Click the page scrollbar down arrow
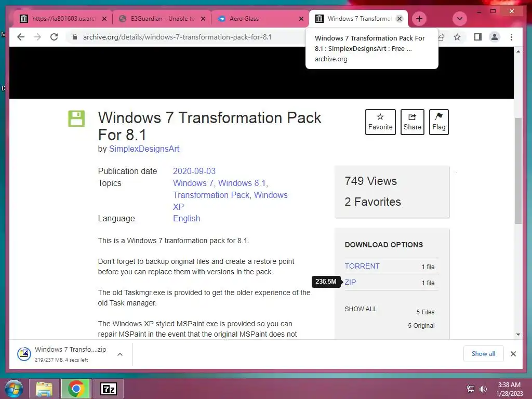Screen dimensions: 532x399 tap(518, 335)
